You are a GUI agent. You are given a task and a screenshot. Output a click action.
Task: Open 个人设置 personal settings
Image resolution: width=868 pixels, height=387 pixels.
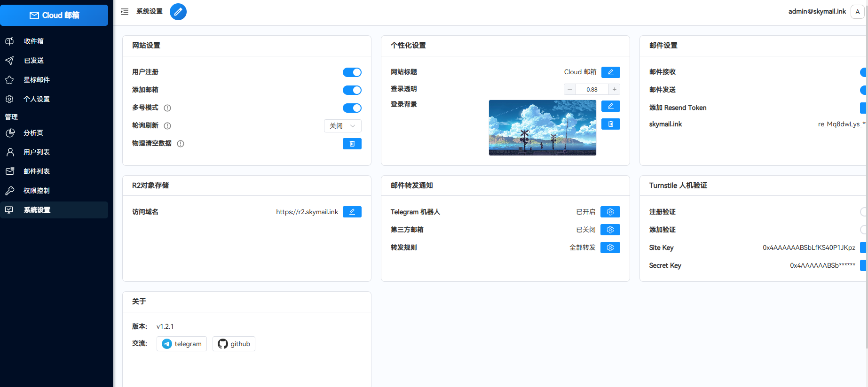[x=54, y=99]
